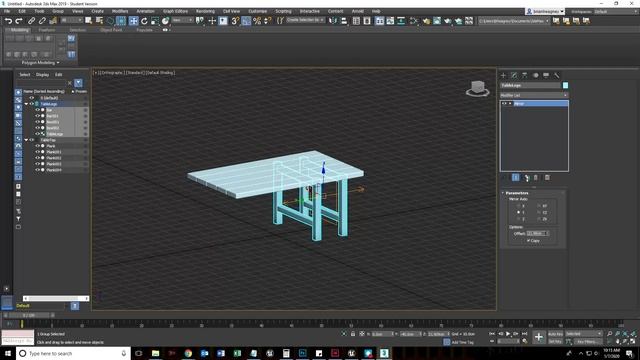Click the time slider frame handle
640x360 pixels.
[x=29, y=315]
